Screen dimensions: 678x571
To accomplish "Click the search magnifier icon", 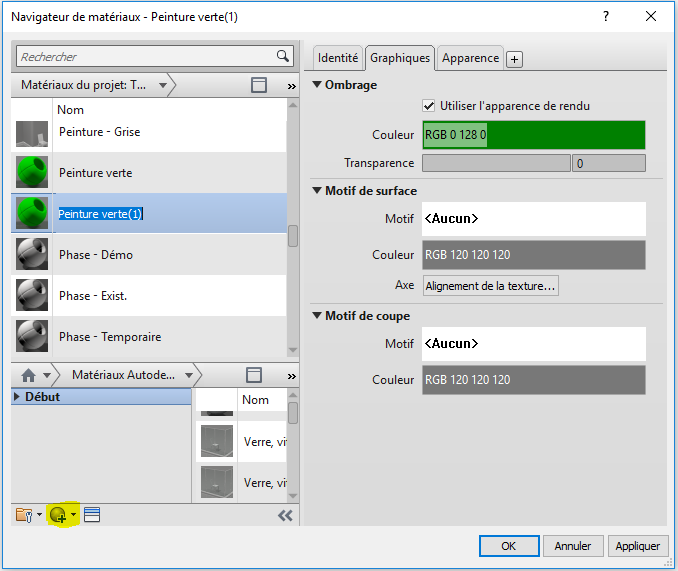I will tap(283, 57).
